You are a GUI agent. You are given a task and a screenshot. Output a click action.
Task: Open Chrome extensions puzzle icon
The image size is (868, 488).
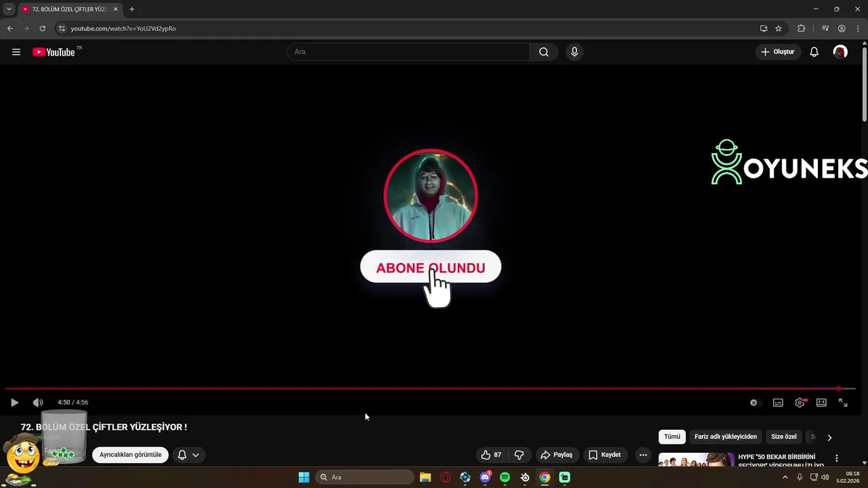(802, 28)
